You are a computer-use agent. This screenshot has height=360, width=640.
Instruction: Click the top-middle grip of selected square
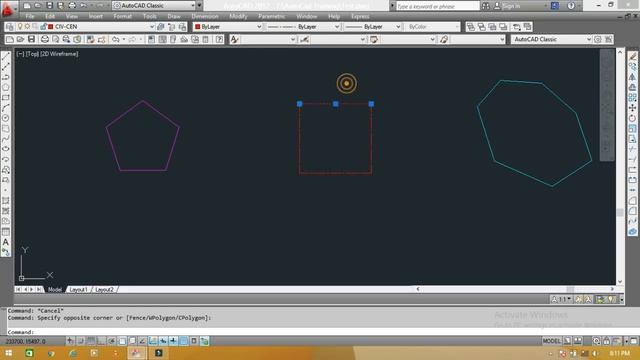[x=336, y=104]
